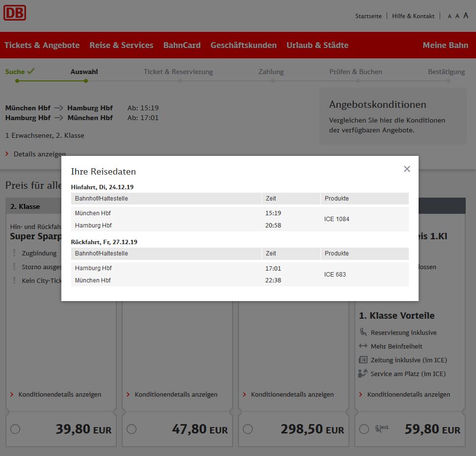476x456 pixels.
Task: Expand Konditionendetails for 59,80 EUR offer
Action: 408,394
